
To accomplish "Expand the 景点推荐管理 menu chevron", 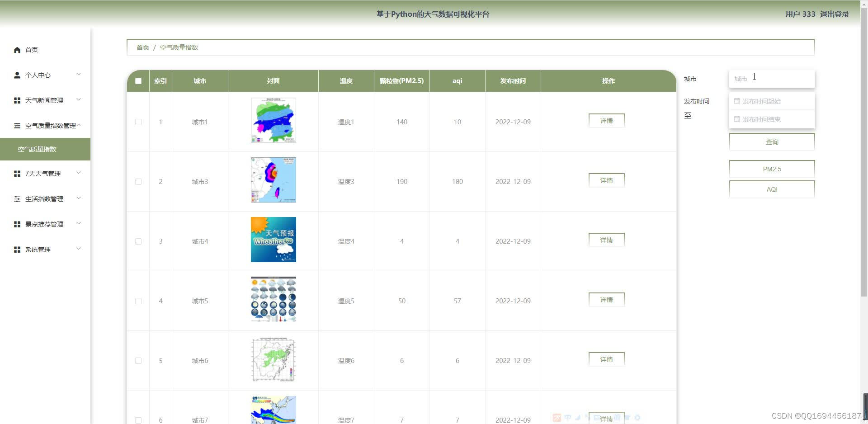I will [x=79, y=223].
